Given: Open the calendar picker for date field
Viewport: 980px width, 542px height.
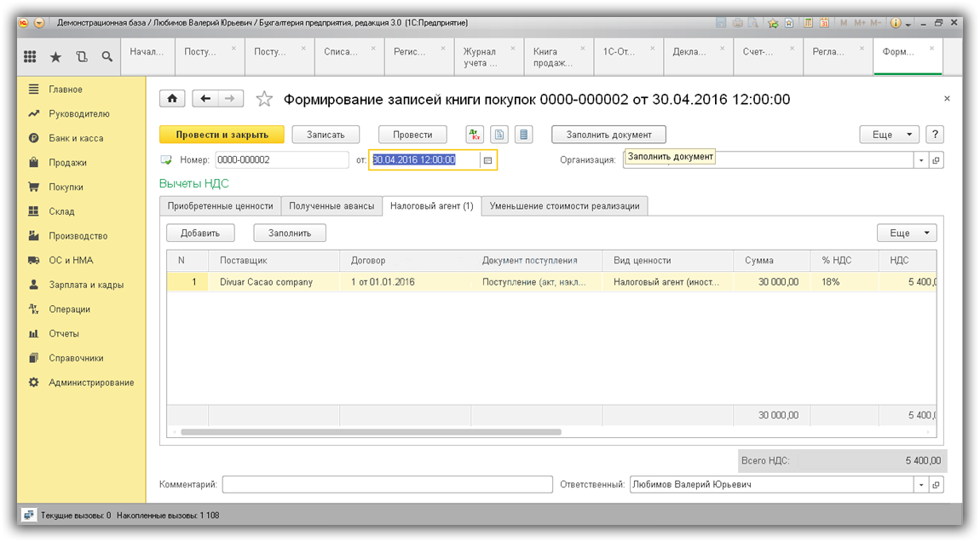Looking at the screenshot, I should click(x=487, y=160).
